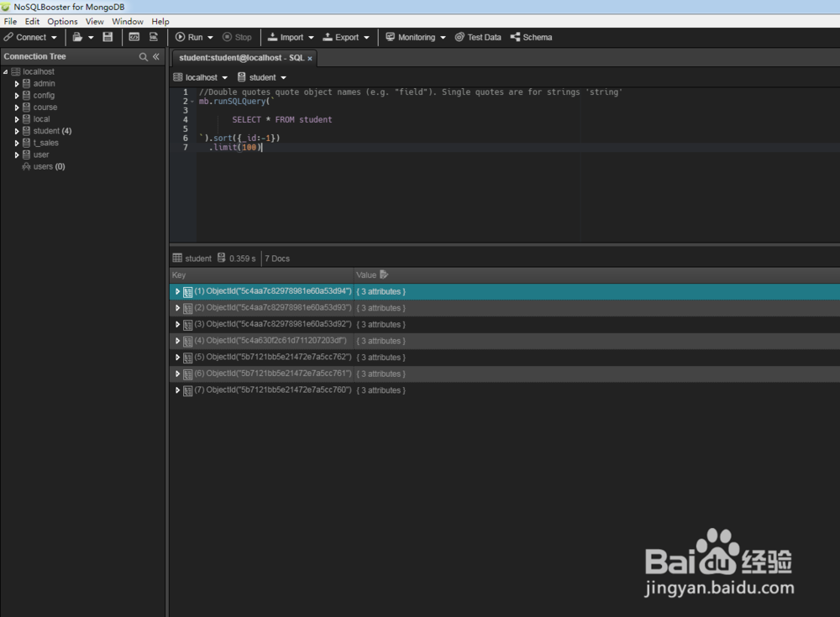Open the dropdown arrow next to open file icon
This screenshot has width=840, height=617.
pyautogui.click(x=91, y=38)
